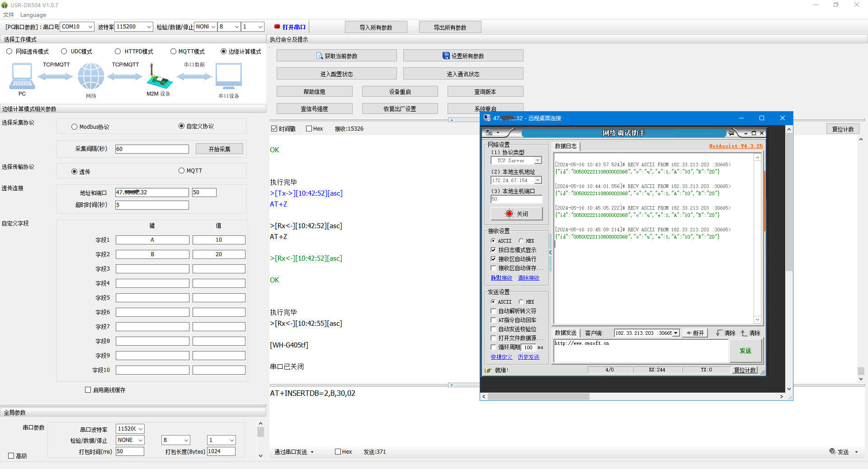Viewport: 868px width, 469px height.
Task: Click the 开始采集 button
Action: pos(219,149)
